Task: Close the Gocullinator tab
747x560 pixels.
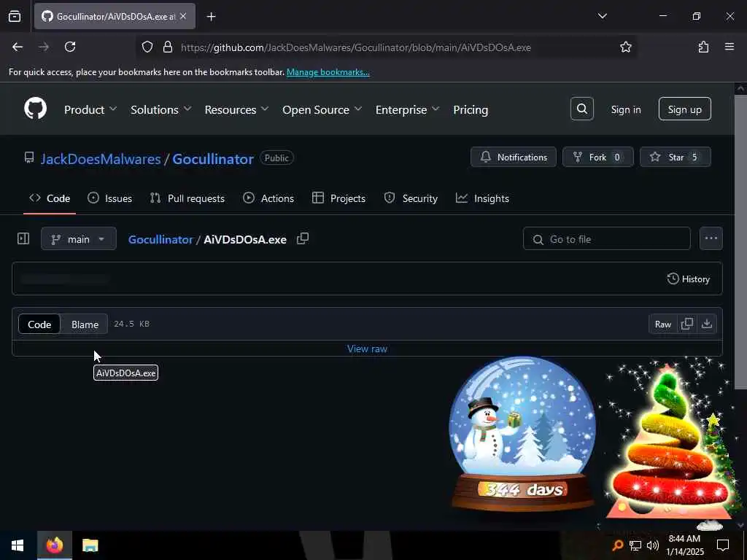Action: pos(183,16)
